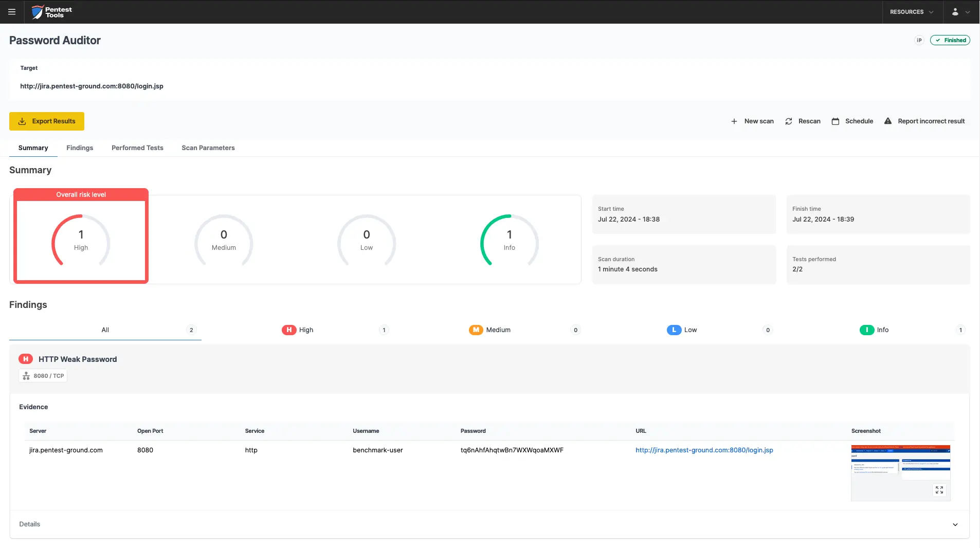
Task: Click the Password Auditor page title
Action: pos(55,41)
